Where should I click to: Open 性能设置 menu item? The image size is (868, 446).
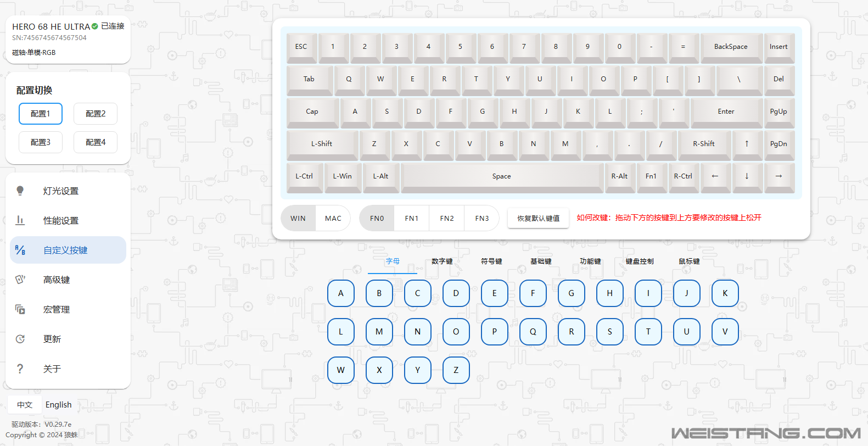(68, 220)
